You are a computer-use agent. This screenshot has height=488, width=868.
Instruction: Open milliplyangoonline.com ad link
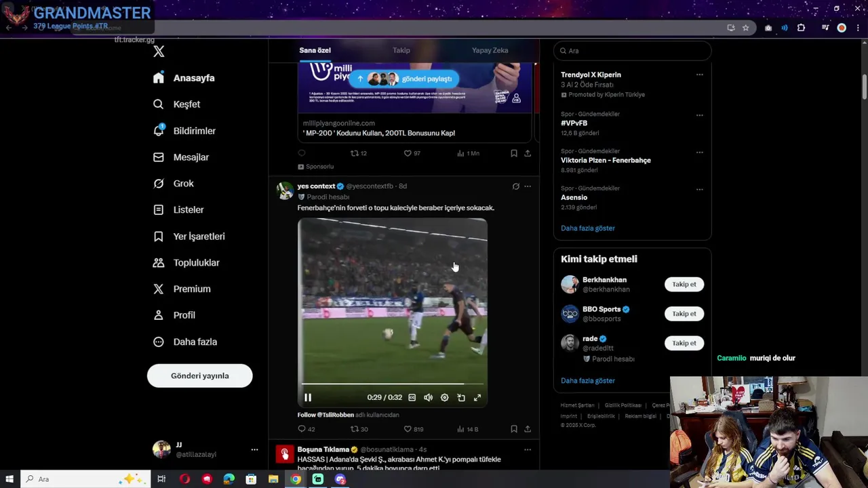(x=338, y=123)
